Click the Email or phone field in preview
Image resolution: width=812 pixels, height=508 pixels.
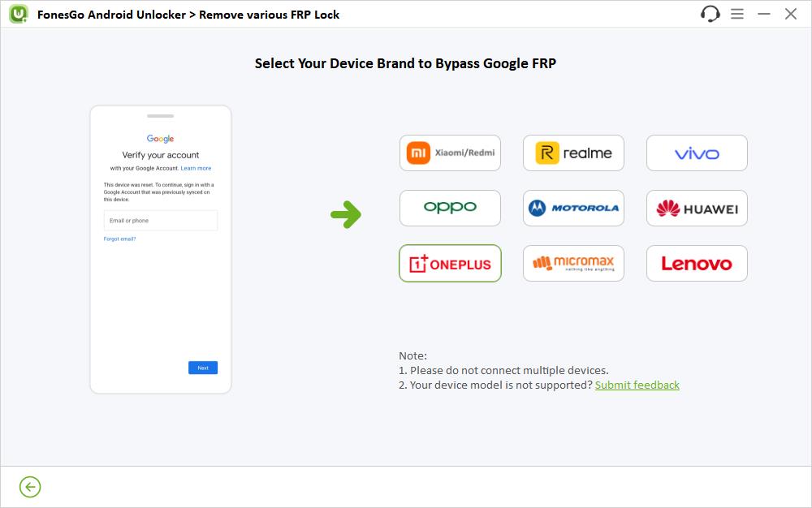[x=161, y=221]
